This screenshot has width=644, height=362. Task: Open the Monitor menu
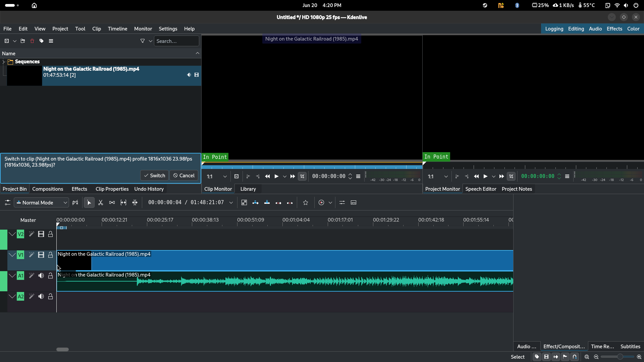coord(143,29)
